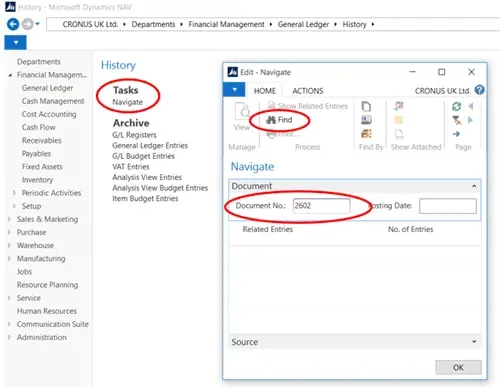
Task: Maximize the Edit - Navigate window
Action: point(442,72)
